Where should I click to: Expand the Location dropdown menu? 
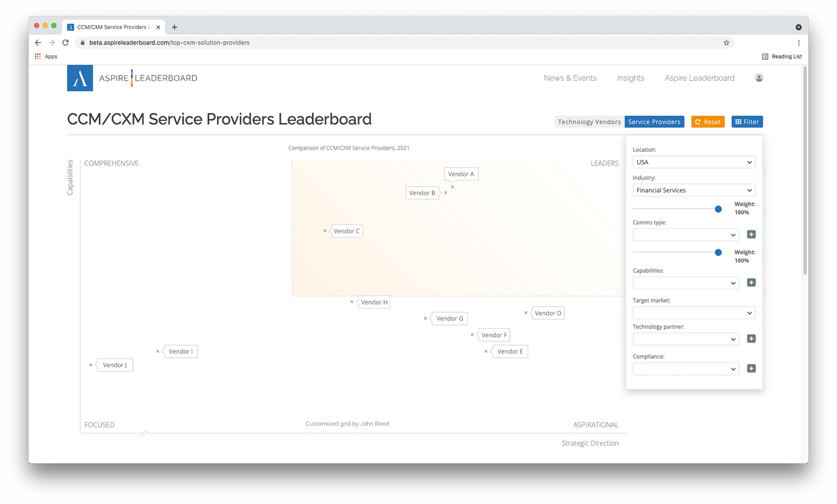click(x=694, y=162)
